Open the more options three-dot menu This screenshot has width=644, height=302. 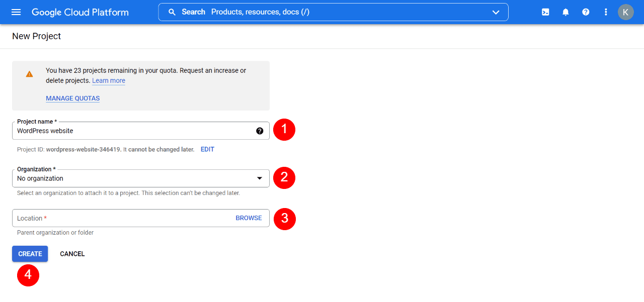(x=606, y=12)
